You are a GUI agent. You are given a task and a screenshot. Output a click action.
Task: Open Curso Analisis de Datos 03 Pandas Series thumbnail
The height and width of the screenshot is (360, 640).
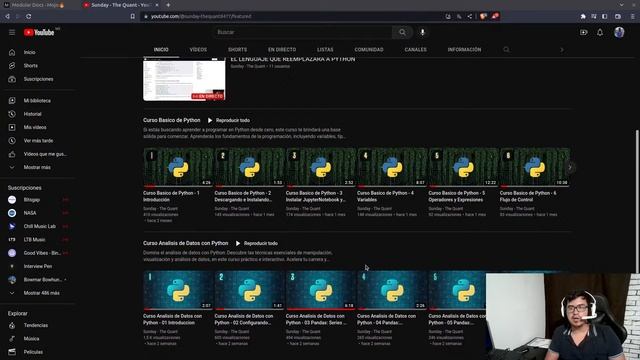320,290
